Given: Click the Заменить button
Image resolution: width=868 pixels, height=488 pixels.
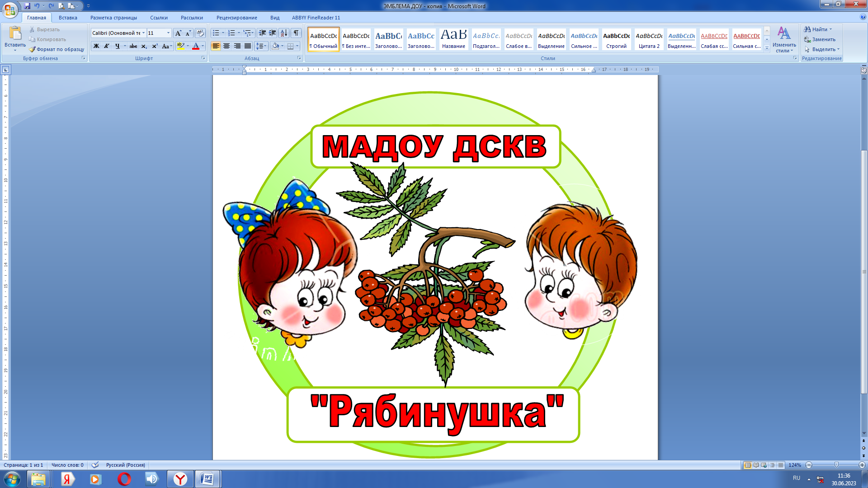Looking at the screenshot, I should click(819, 39).
